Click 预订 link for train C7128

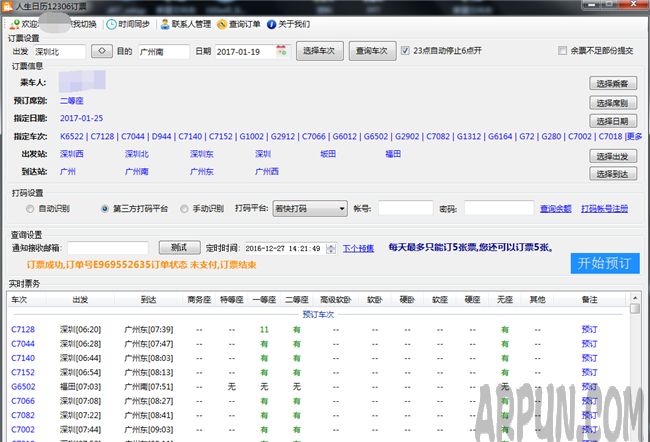[589, 329]
